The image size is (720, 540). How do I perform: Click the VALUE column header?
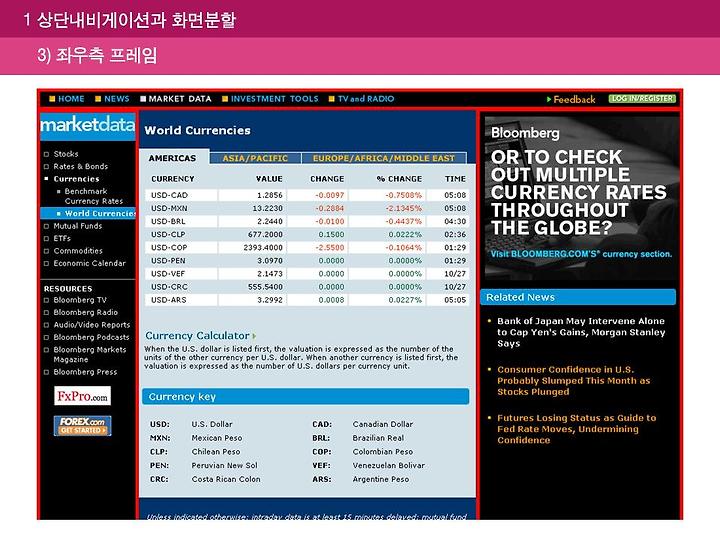click(x=269, y=179)
